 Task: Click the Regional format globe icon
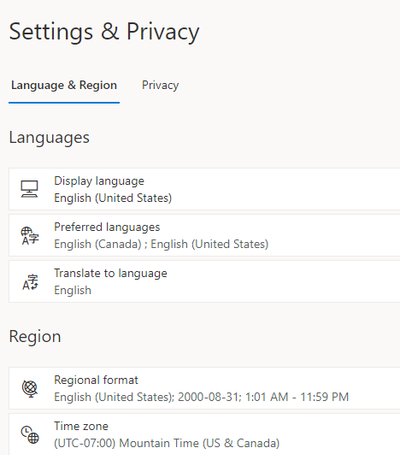point(30,389)
